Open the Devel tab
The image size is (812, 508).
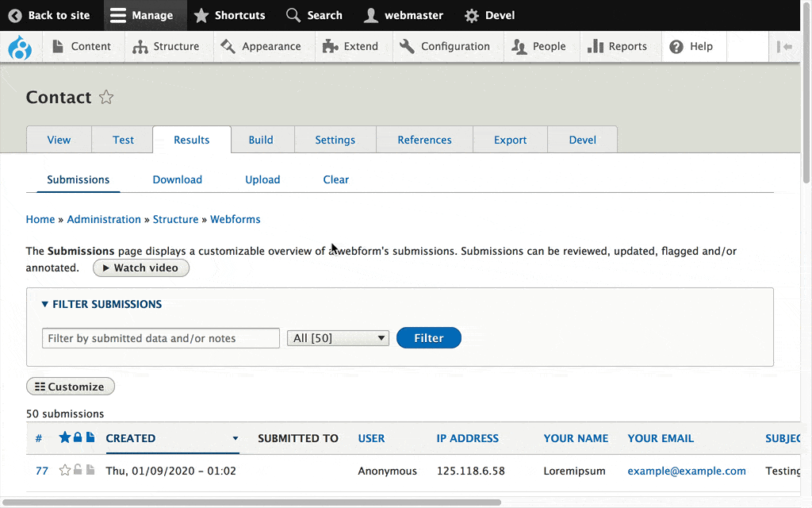(x=583, y=140)
